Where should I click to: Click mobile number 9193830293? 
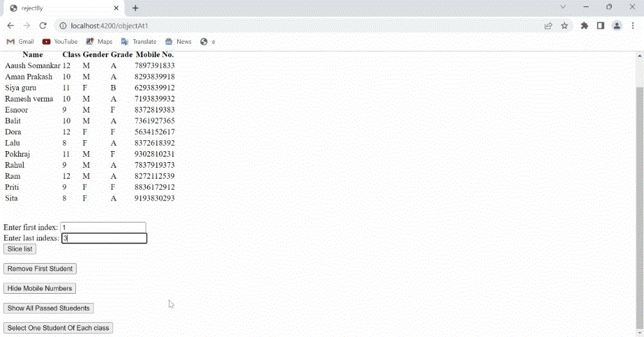point(155,199)
